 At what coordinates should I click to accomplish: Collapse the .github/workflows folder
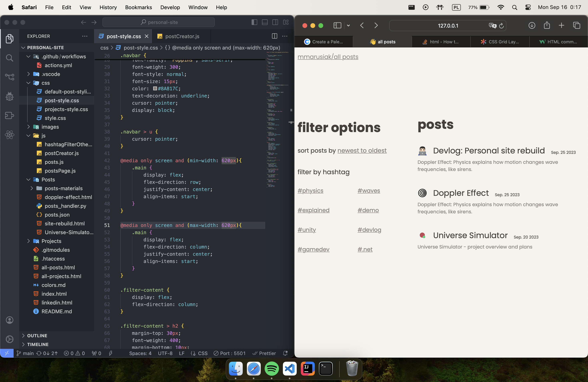click(28, 57)
